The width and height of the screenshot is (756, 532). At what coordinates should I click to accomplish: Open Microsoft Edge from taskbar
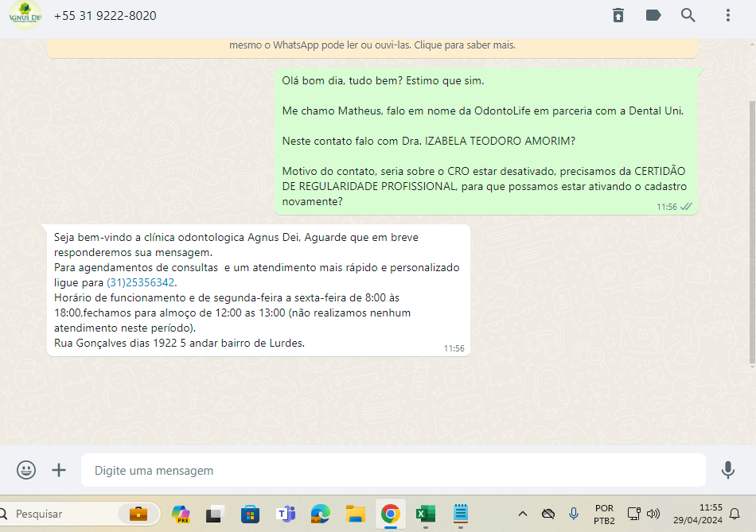(321, 515)
